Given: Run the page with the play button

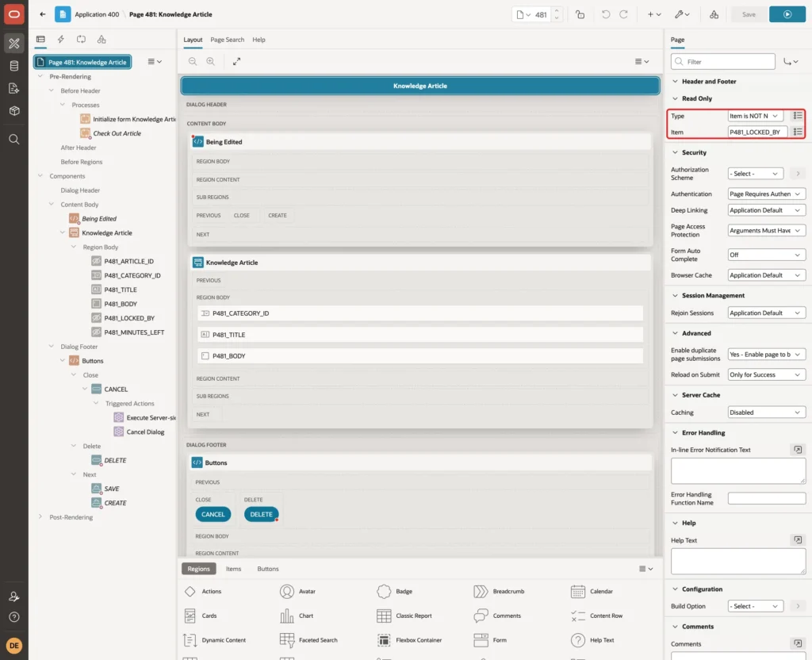Looking at the screenshot, I should click(x=787, y=14).
